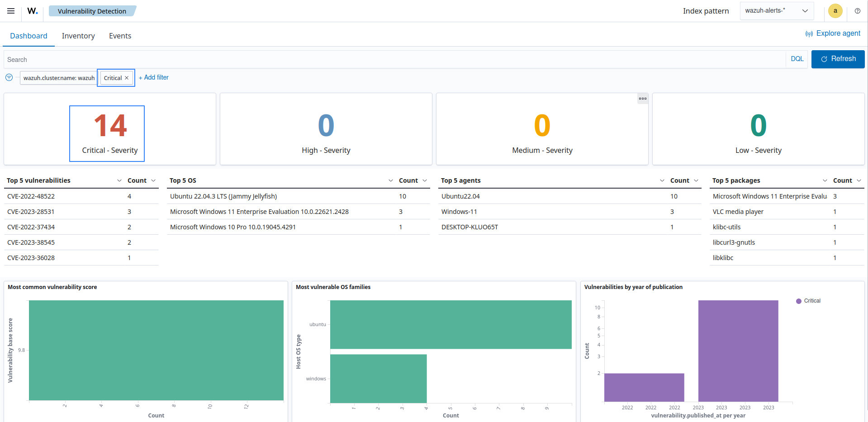The image size is (868, 422).
Task: Expand Top 5 packages Count column chevron
Action: pyautogui.click(x=859, y=180)
